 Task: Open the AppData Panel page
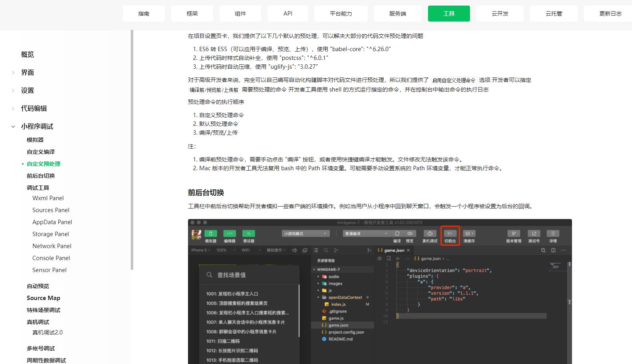(x=52, y=222)
